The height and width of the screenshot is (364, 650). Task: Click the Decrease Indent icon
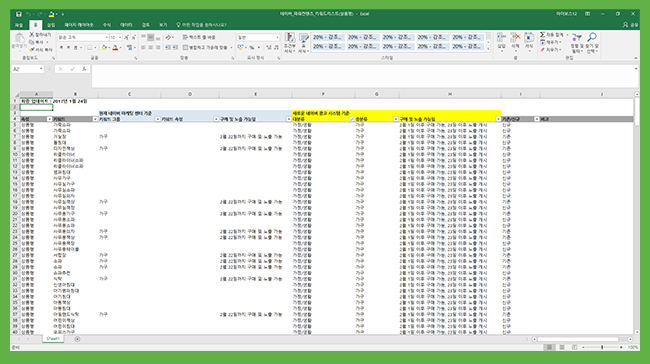coord(168,48)
